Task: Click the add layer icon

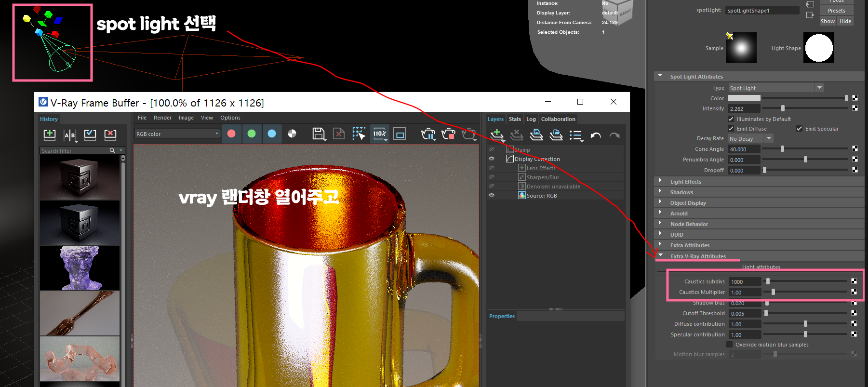Action: 497,135
